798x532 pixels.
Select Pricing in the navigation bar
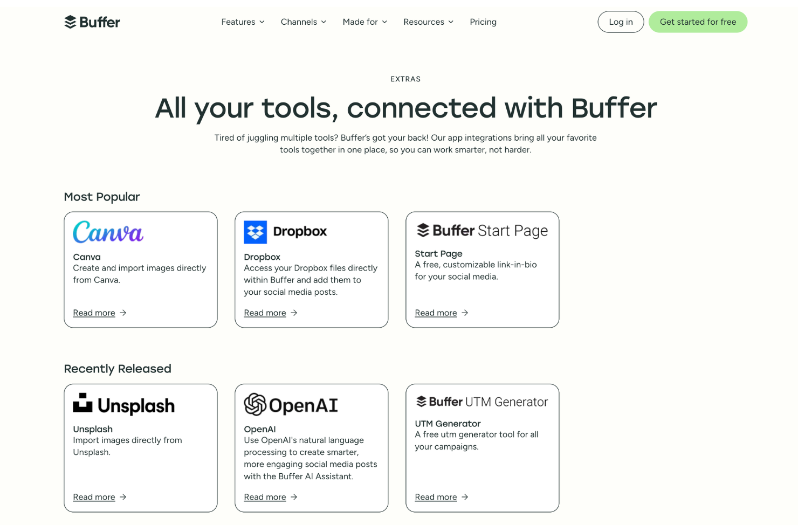[483, 22]
